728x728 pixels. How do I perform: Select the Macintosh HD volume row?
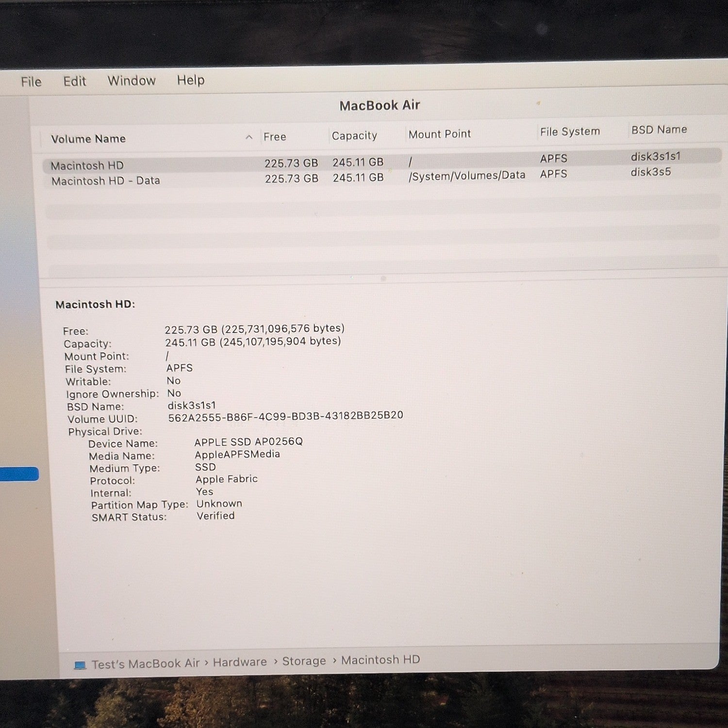point(381,162)
